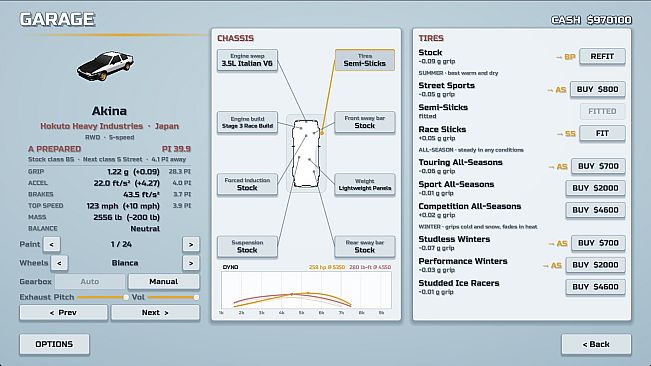Select next paint color arrow

pos(191,244)
